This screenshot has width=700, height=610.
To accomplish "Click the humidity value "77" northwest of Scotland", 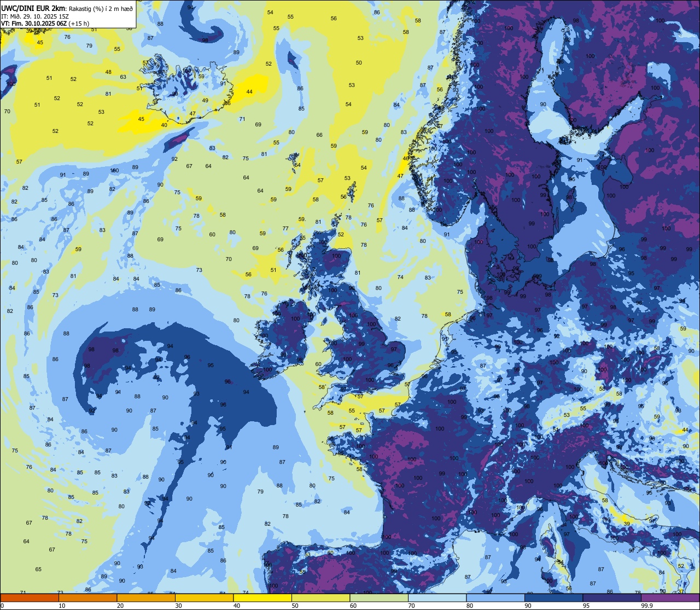I will click(x=285, y=229).
